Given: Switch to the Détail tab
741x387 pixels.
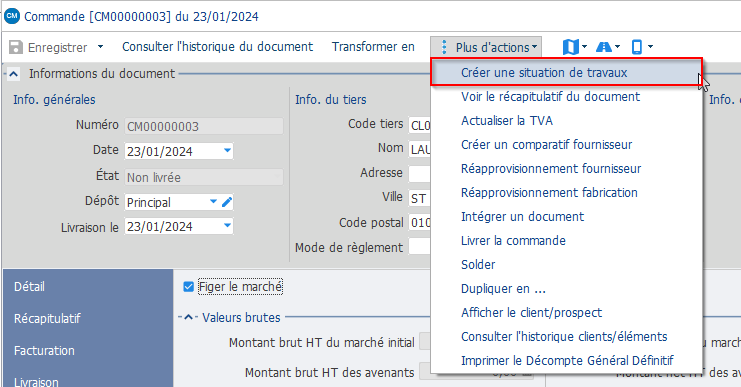Looking at the screenshot, I should (88, 286).
